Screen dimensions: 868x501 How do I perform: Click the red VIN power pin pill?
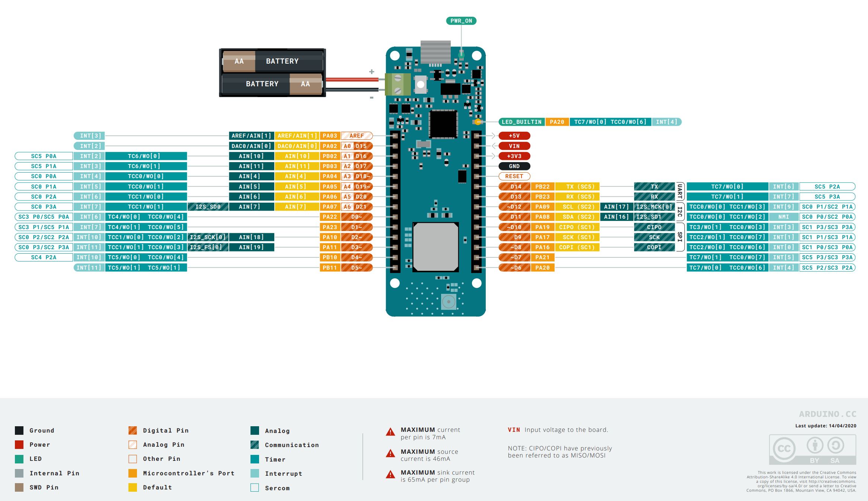pyautogui.click(x=514, y=146)
